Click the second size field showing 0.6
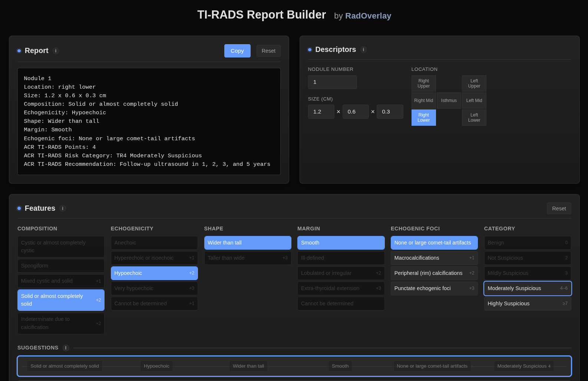 coord(356,112)
